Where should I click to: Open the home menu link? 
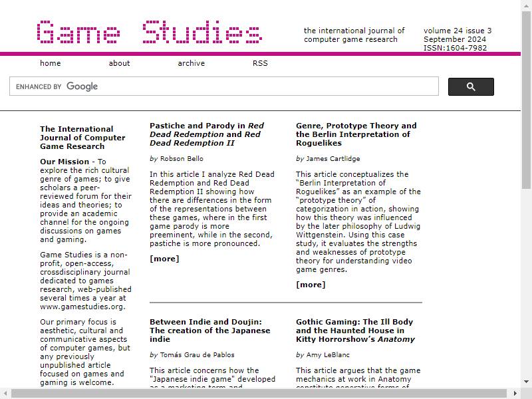51,63
